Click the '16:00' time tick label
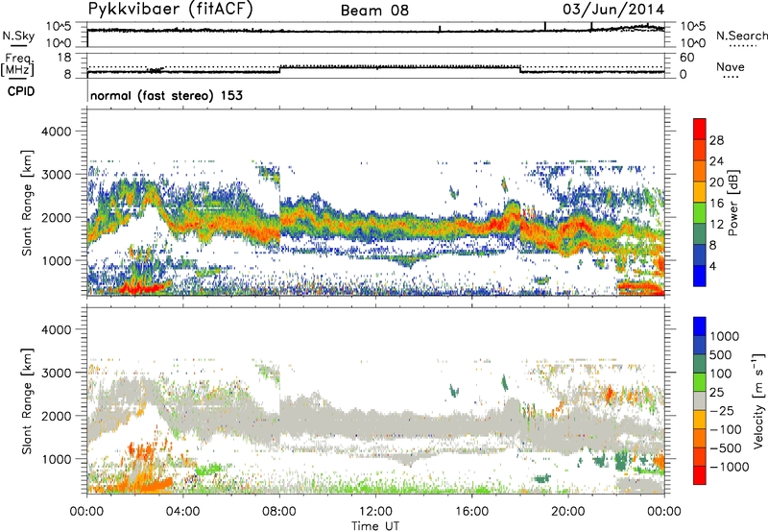 (x=471, y=512)
